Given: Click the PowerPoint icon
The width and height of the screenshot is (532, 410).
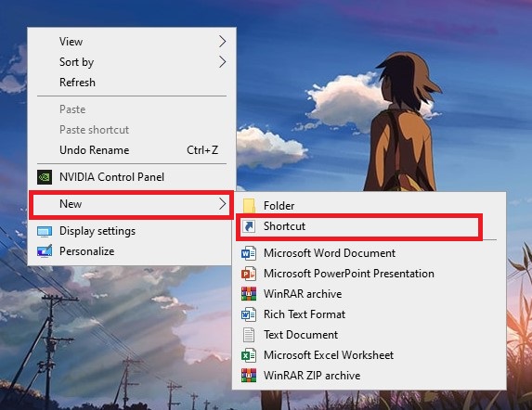Looking at the screenshot, I should tap(249, 274).
